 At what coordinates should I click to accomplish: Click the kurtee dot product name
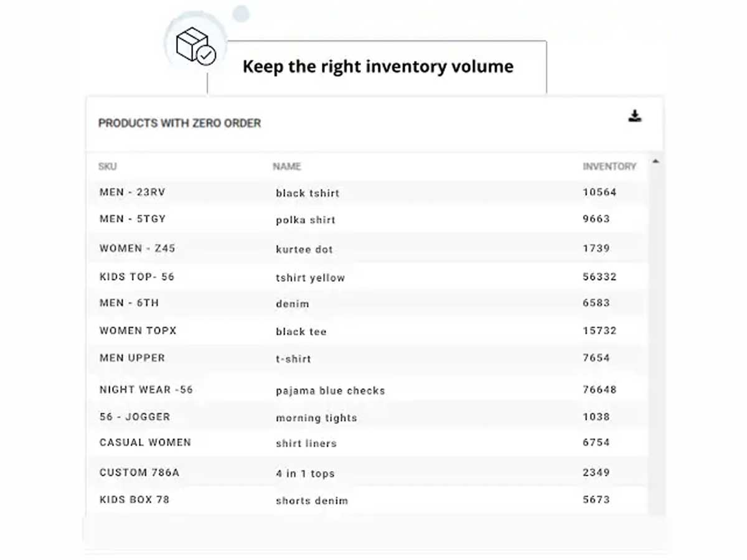pyautogui.click(x=304, y=250)
